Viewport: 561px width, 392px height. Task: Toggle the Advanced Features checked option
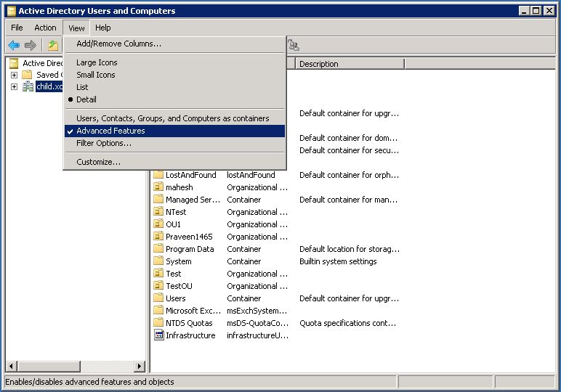click(110, 131)
